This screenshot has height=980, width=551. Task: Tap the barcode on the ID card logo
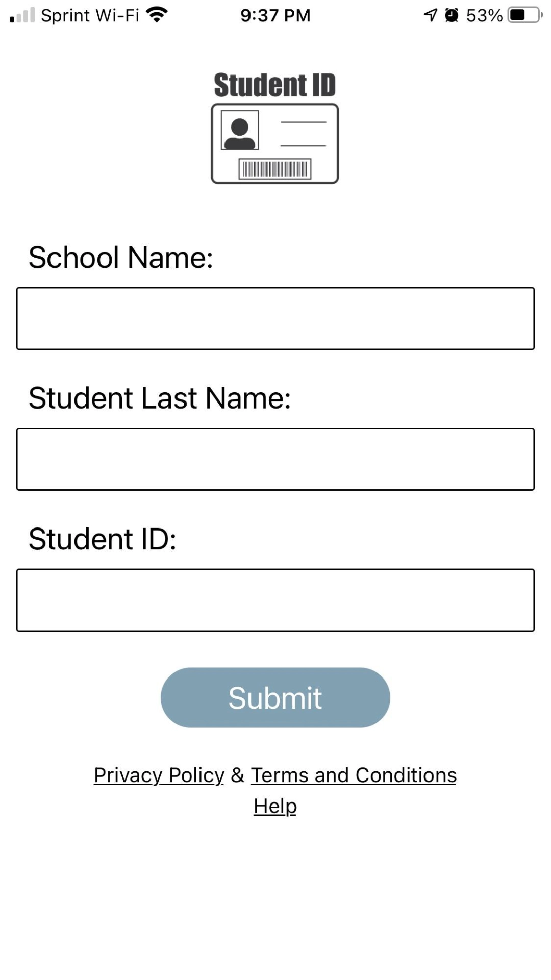pyautogui.click(x=275, y=169)
